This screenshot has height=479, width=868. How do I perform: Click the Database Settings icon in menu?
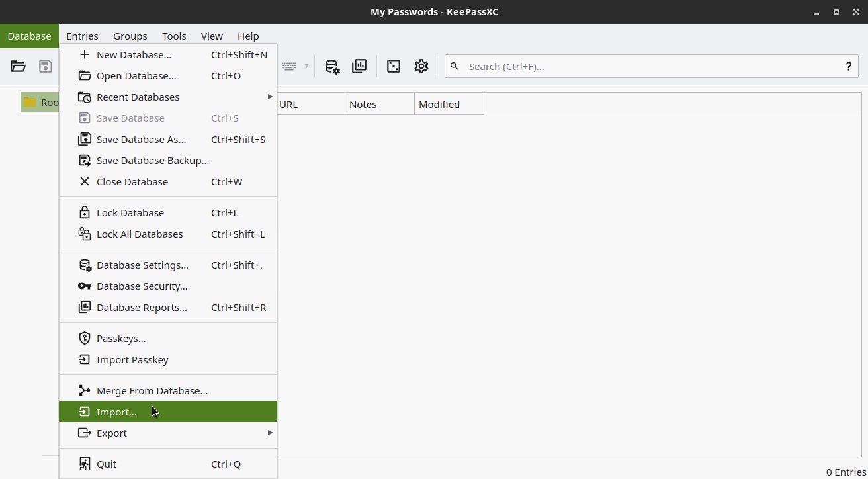point(85,265)
